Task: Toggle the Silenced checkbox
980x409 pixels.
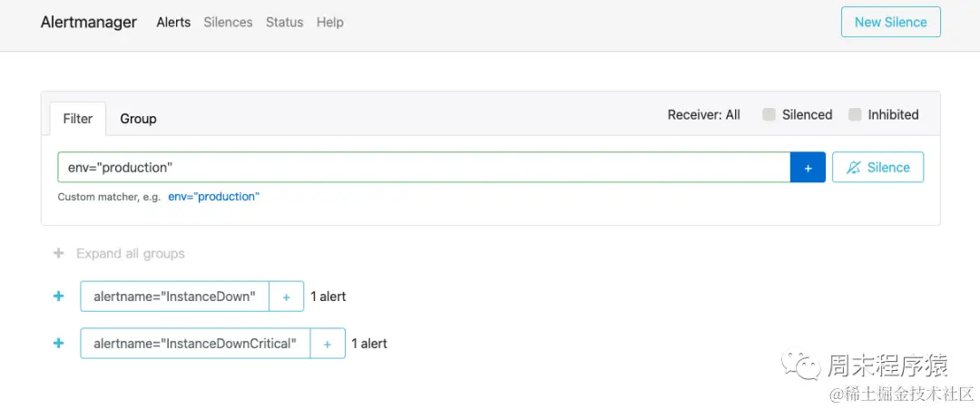Action: tap(769, 115)
